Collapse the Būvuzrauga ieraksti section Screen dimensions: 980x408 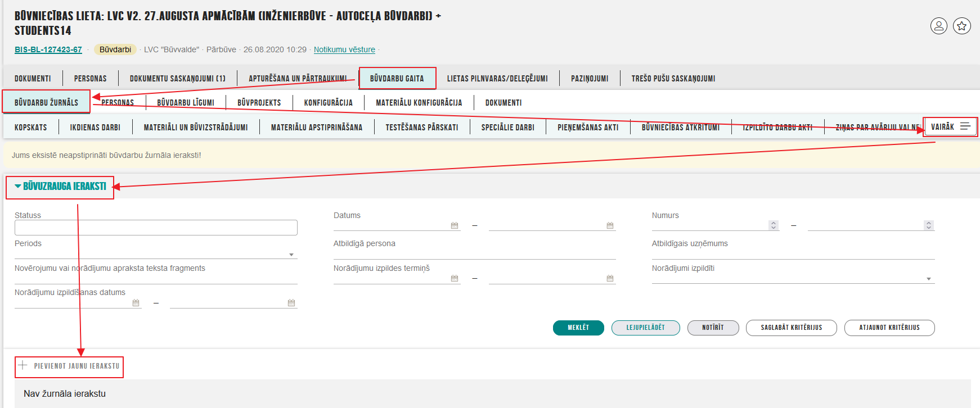pyautogui.click(x=60, y=187)
